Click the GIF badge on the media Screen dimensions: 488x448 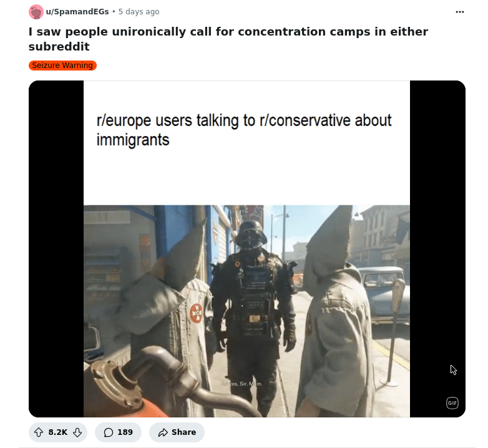(452, 403)
